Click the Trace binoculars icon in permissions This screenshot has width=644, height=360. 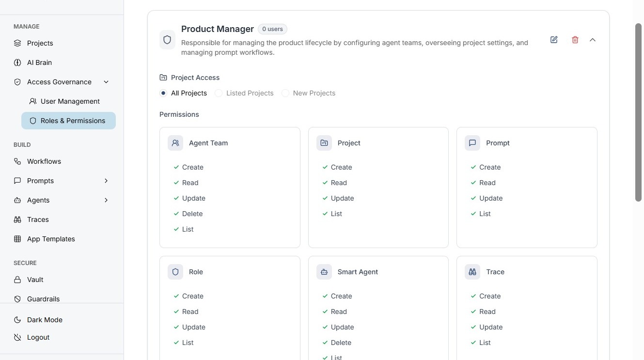point(472,272)
